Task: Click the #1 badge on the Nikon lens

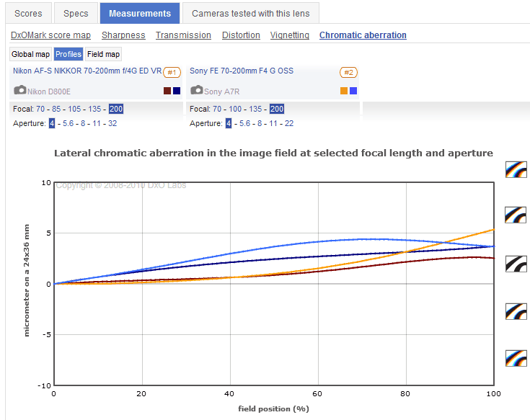Action: [172, 72]
